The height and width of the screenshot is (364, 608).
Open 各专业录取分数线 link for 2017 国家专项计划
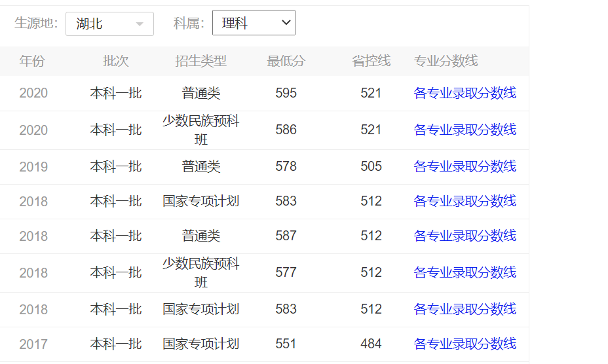coord(465,344)
